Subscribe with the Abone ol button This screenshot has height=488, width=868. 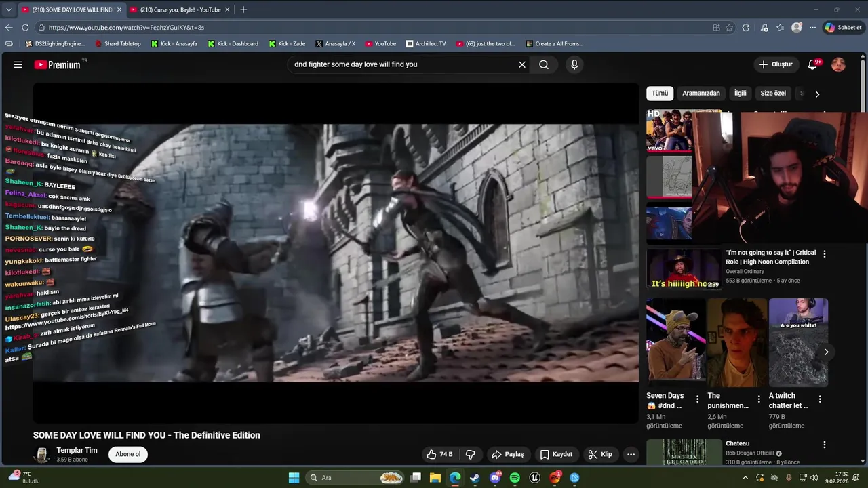pos(127,454)
